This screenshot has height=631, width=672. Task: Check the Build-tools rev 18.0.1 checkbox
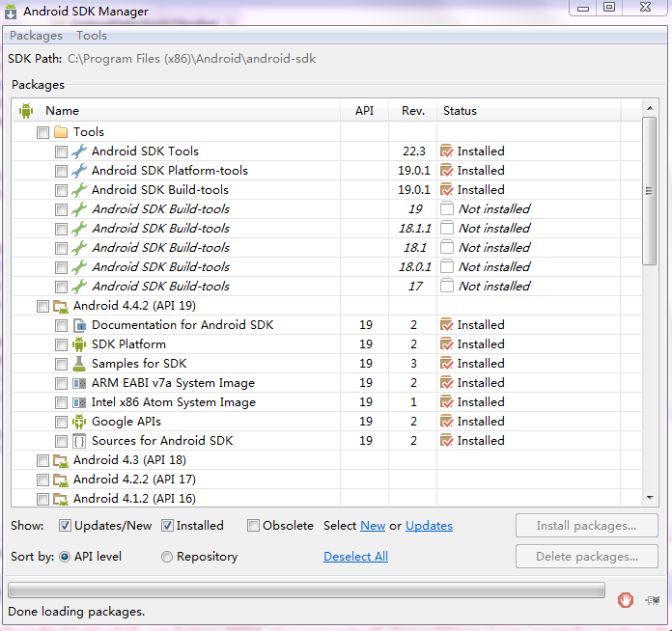coord(61,267)
